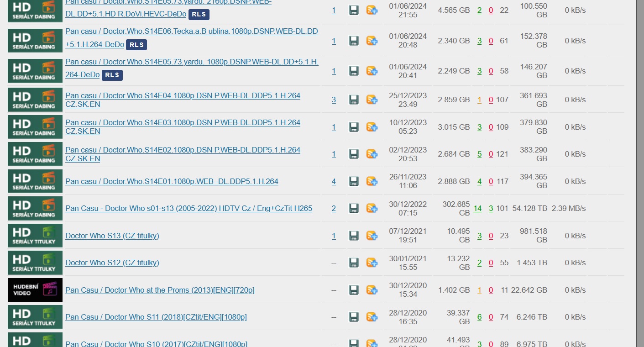
Task: Click the RSS plus icon for S14E05 1080p
Action: (372, 71)
